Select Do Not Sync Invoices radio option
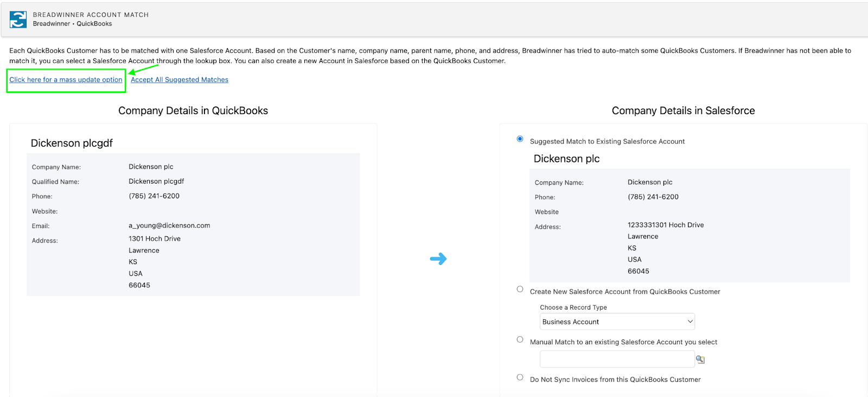868x397 pixels. pyautogui.click(x=520, y=377)
